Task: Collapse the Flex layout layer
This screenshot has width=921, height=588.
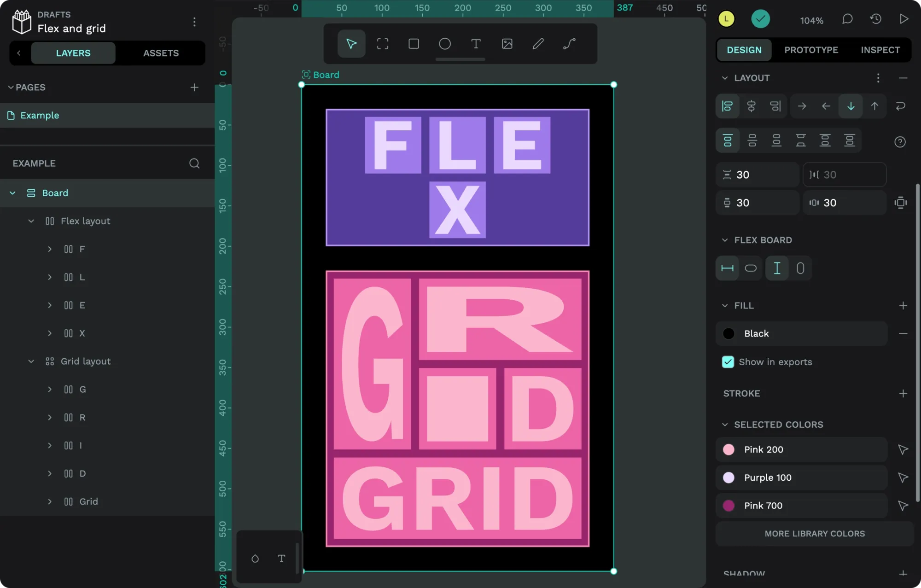Action: click(31, 221)
